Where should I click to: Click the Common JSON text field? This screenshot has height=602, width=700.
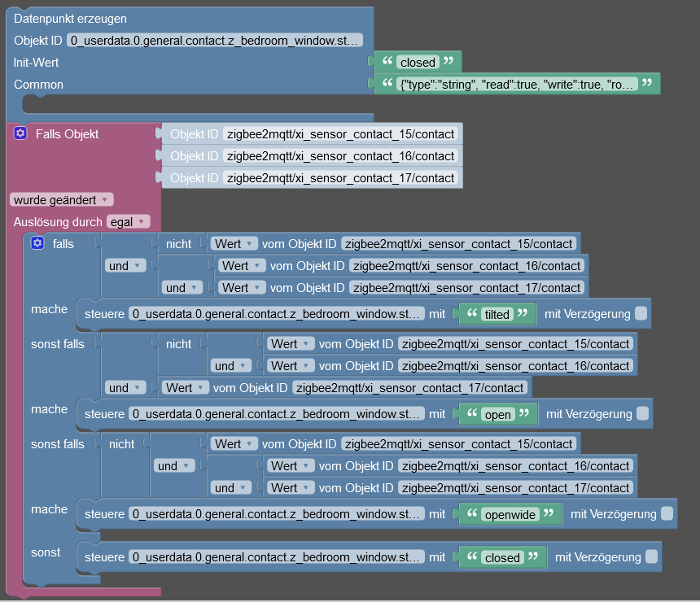click(518, 84)
